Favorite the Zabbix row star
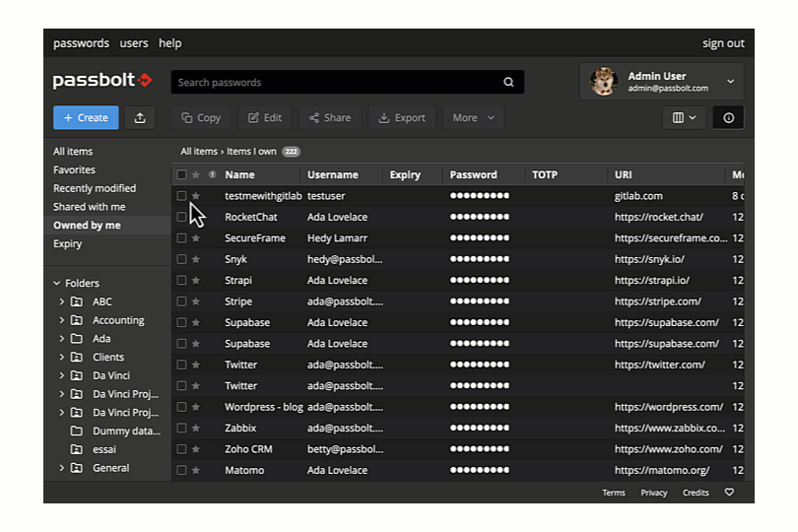798x532 pixels. click(x=196, y=429)
